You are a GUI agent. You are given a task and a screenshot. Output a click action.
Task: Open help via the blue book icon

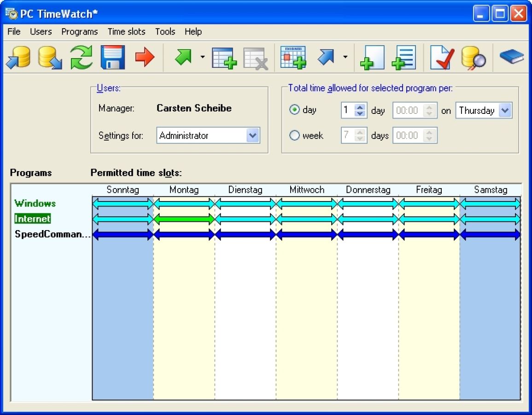pyautogui.click(x=510, y=56)
